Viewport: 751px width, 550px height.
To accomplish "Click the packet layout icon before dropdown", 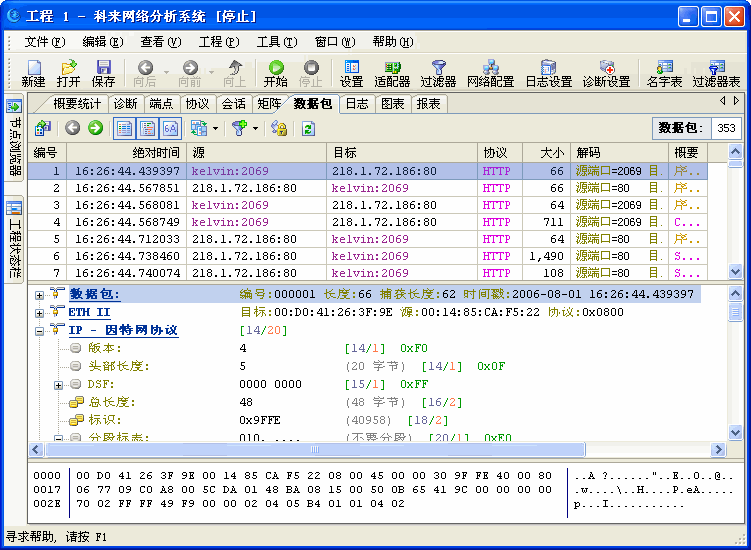I will (199, 128).
